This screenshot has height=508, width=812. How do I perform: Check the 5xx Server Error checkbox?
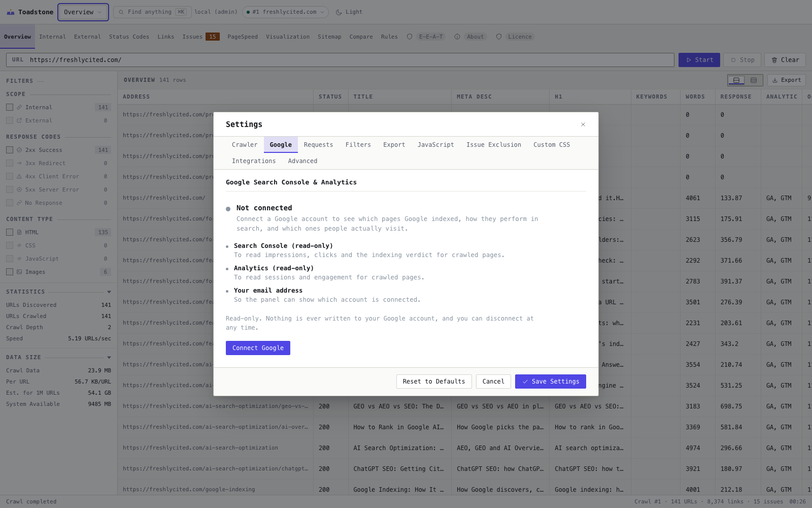[10, 189]
